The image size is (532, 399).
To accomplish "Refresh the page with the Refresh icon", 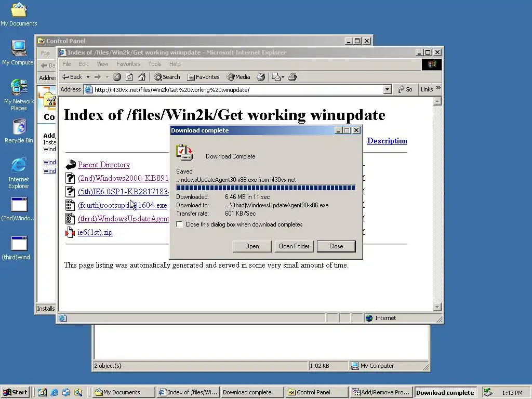I will 129,77.
